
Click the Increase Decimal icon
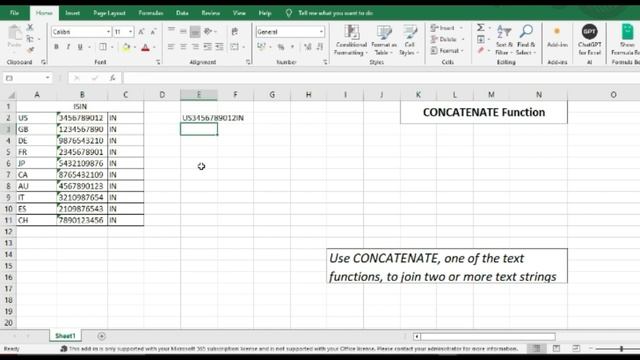(307, 47)
